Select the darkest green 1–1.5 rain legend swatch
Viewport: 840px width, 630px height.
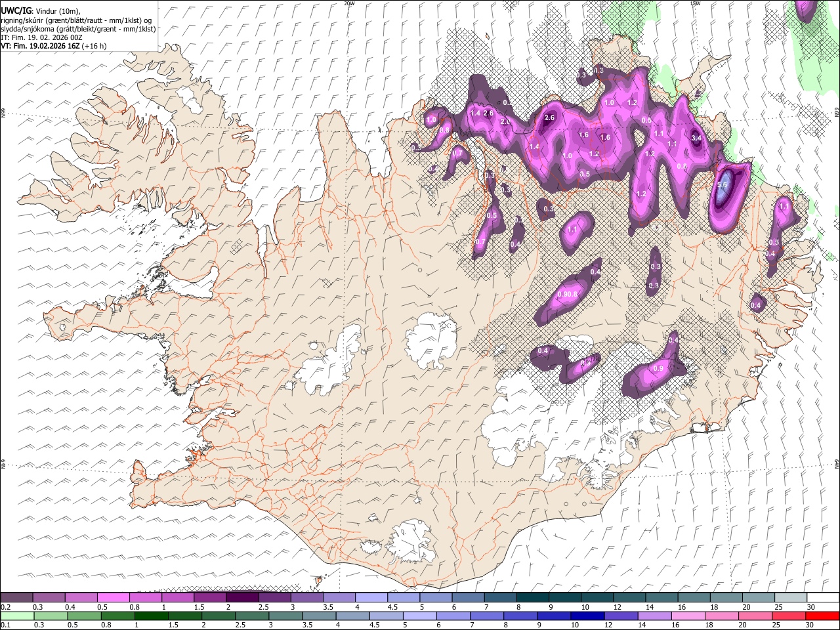tap(152, 616)
